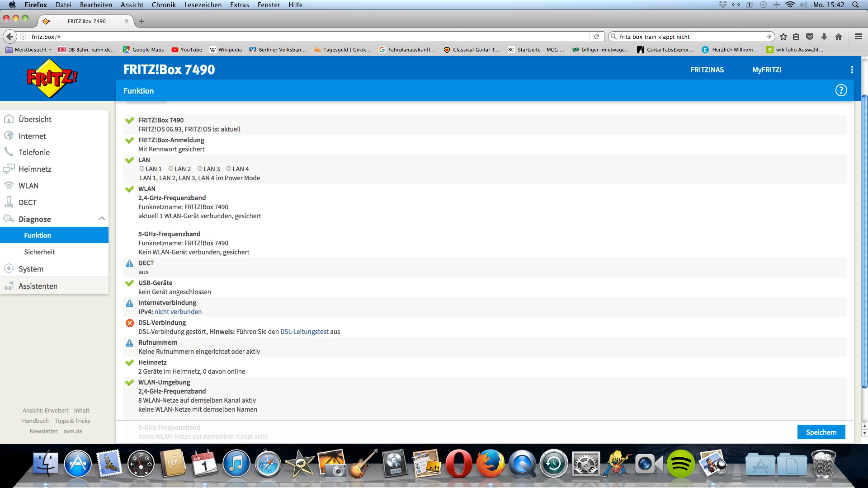868x488 pixels.
Task: Select the LAN 3 radio button
Action: tap(200, 169)
